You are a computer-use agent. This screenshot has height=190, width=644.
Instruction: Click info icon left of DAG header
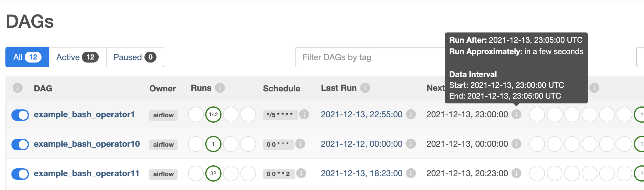(x=18, y=88)
